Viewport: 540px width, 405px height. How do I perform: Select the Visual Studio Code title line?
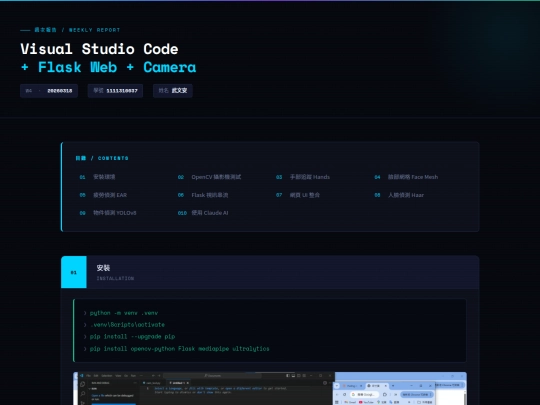point(99,49)
